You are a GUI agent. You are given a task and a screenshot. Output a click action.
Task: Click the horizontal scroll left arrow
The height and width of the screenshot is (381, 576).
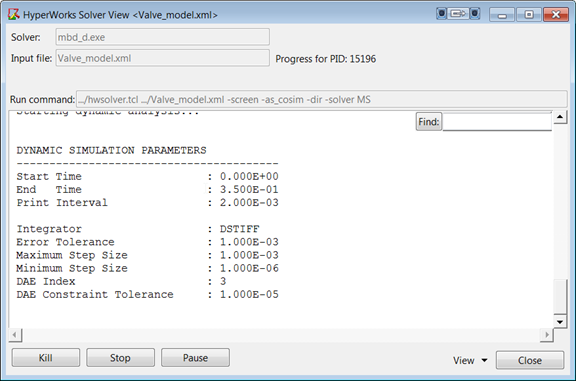tap(15, 335)
